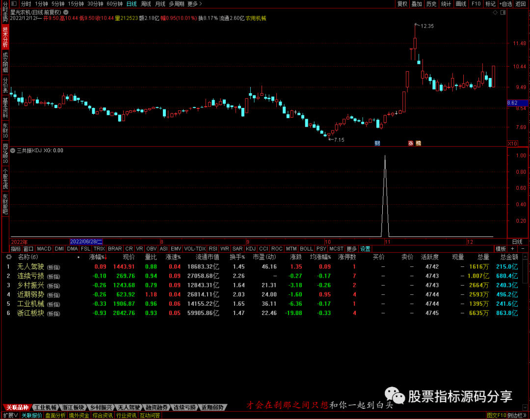The height and width of the screenshot is (420, 530).
Task: Switch to the 60分钟 period
Action: (114, 4)
